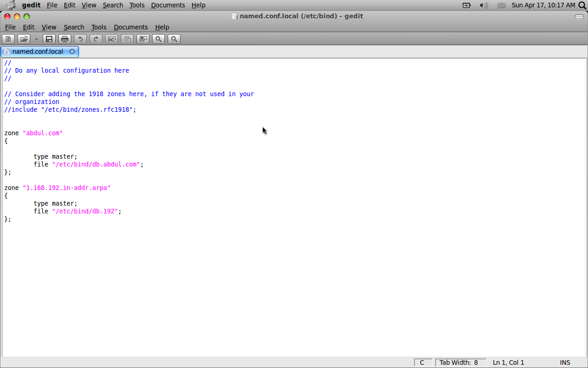Viewport: 588px width, 368px height.
Task: Open the Edit menu in the gedit window
Action: coord(28,27)
